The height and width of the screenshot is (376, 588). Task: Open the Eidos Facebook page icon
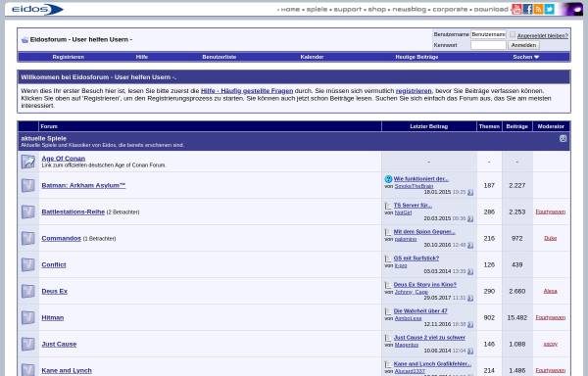pyautogui.click(x=527, y=10)
